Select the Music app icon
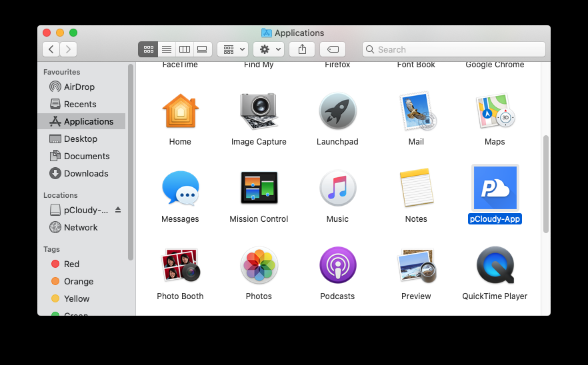The image size is (588, 365). [337, 188]
